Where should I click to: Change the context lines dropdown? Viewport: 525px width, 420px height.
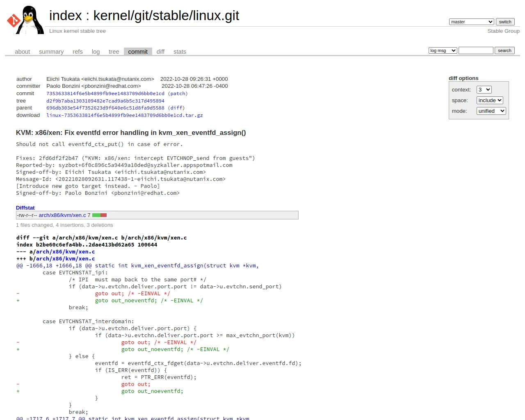tap(484, 89)
